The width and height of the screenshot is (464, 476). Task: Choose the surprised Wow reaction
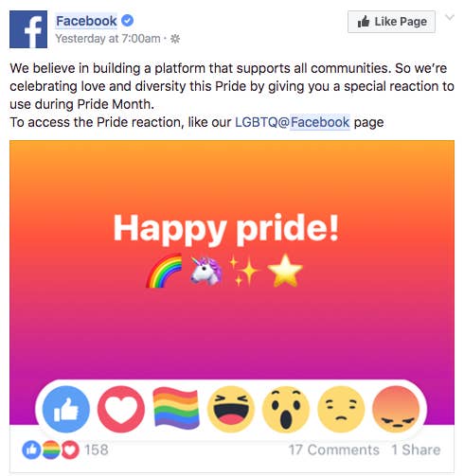click(x=286, y=409)
